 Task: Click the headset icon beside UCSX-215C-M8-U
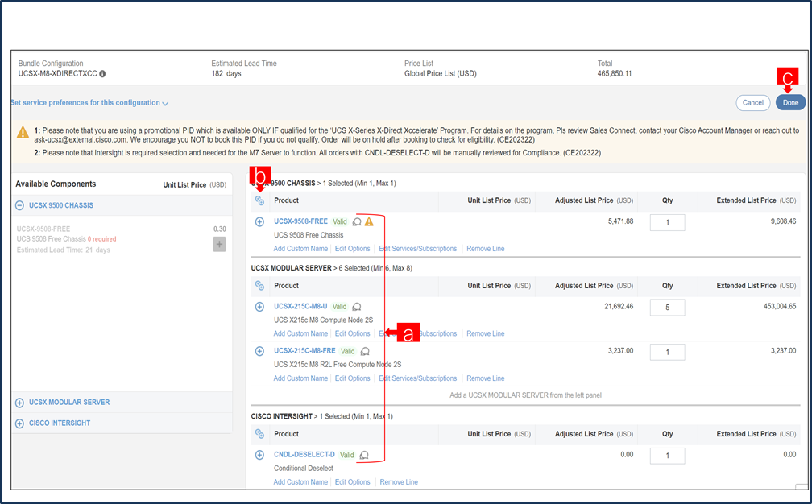357,307
